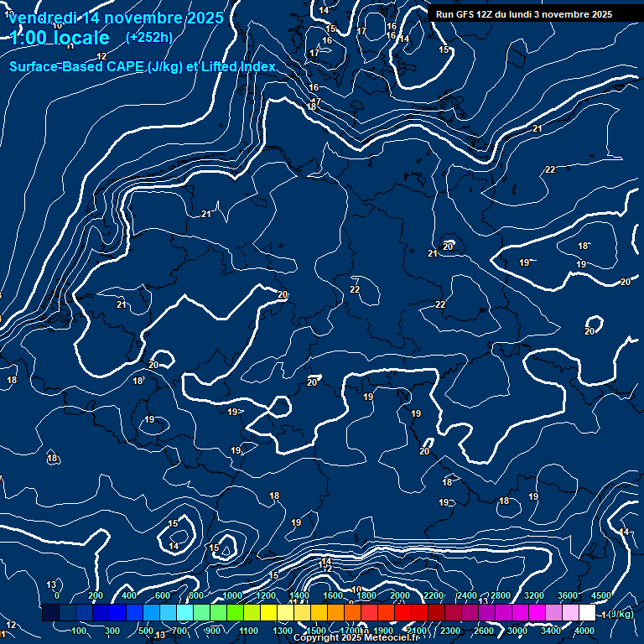Click the legend value '2300'
The height and width of the screenshot is (644, 644).
point(450,631)
